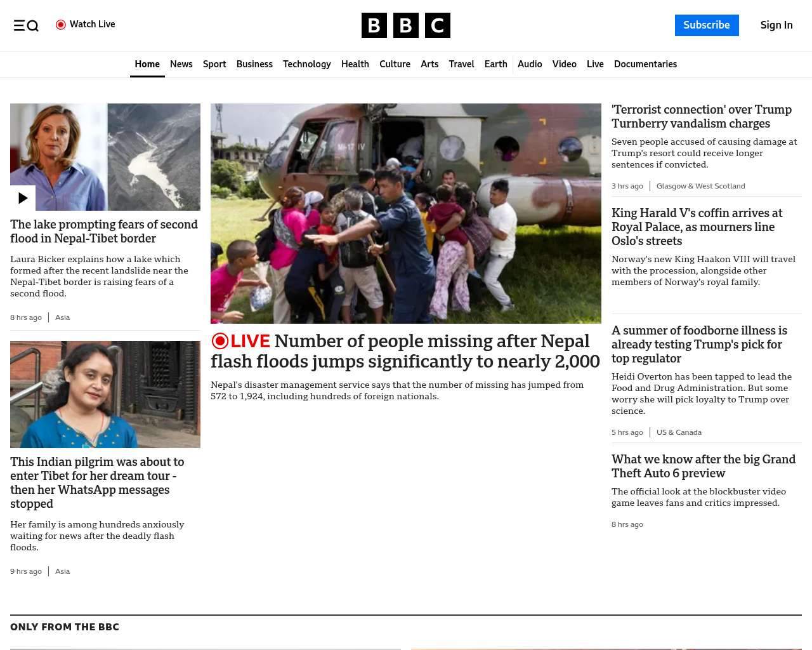Click the Nepal disaster management summary text
The width and height of the screenshot is (812, 650).
(397, 390)
